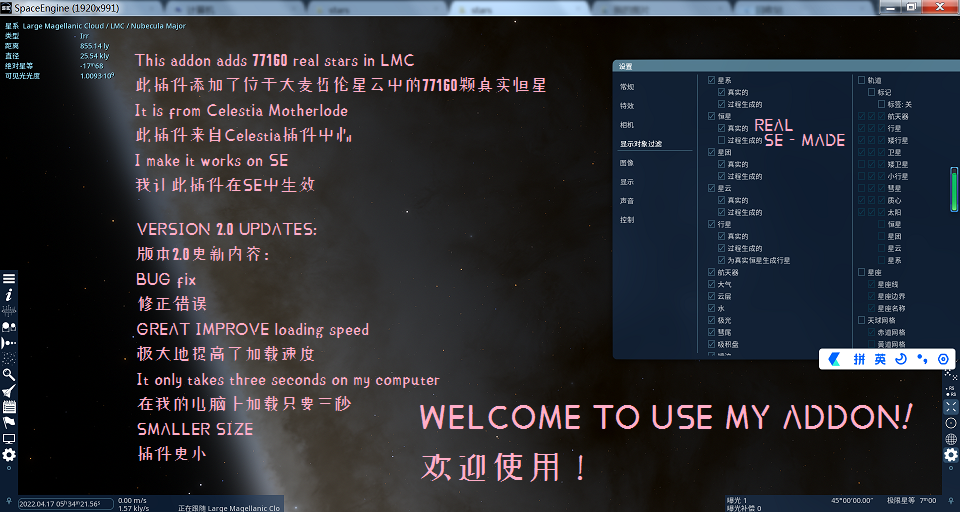Open the journey log calendar icon
This screenshot has width=960, height=512.
pos(9,407)
